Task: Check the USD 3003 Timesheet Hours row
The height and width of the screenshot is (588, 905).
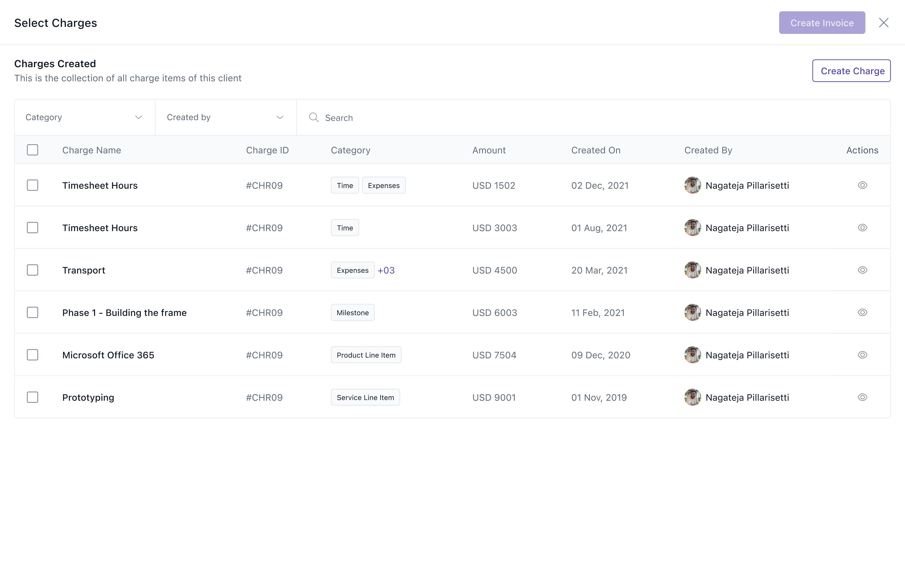Action: tap(33, 228)
